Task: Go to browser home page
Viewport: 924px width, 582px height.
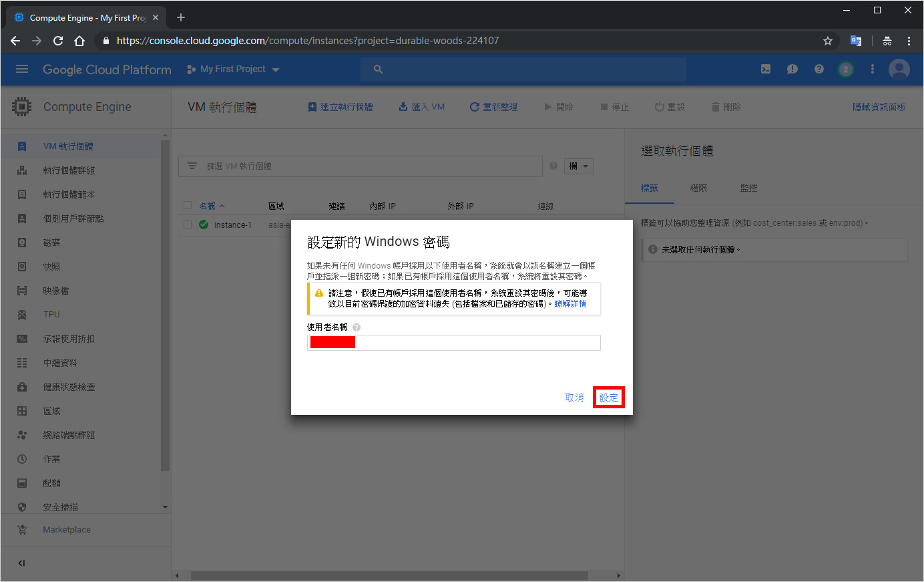Action: pyautogui.click(x=79, y=41)
